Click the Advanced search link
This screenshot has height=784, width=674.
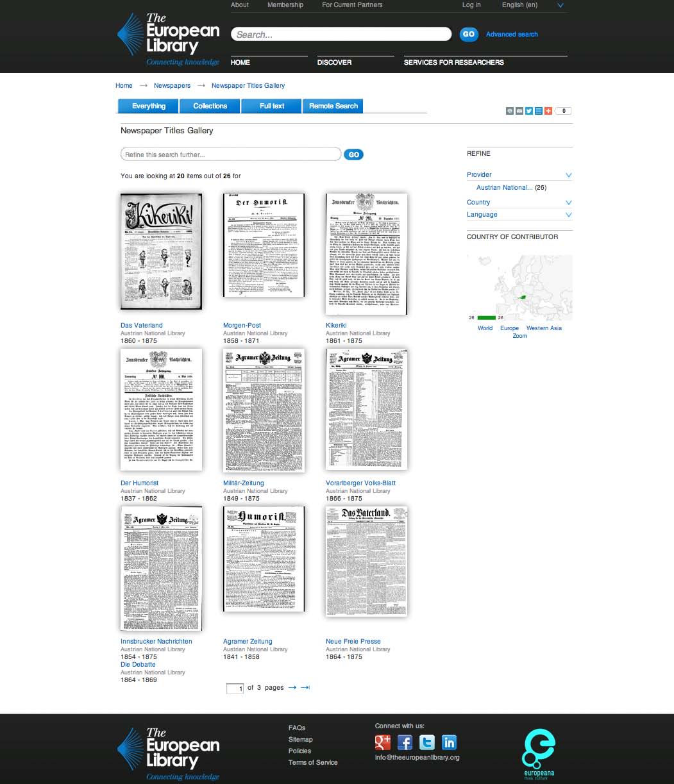tap(512, 35)
